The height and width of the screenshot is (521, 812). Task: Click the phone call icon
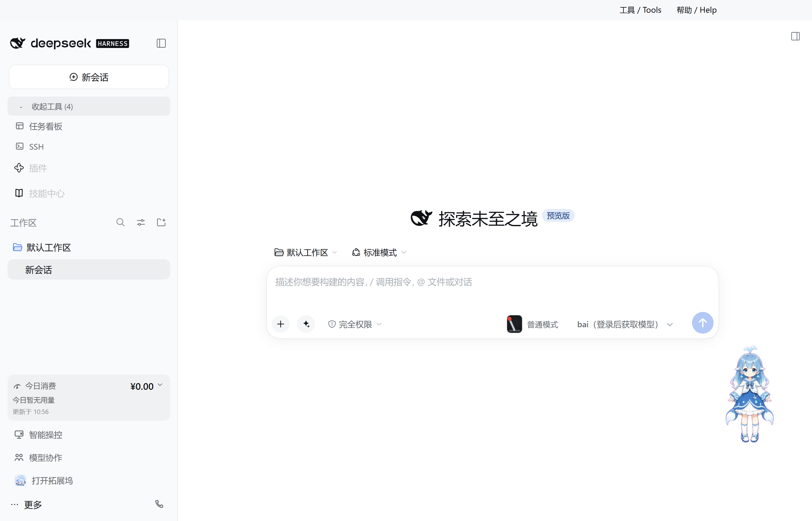tap(159, 504)
